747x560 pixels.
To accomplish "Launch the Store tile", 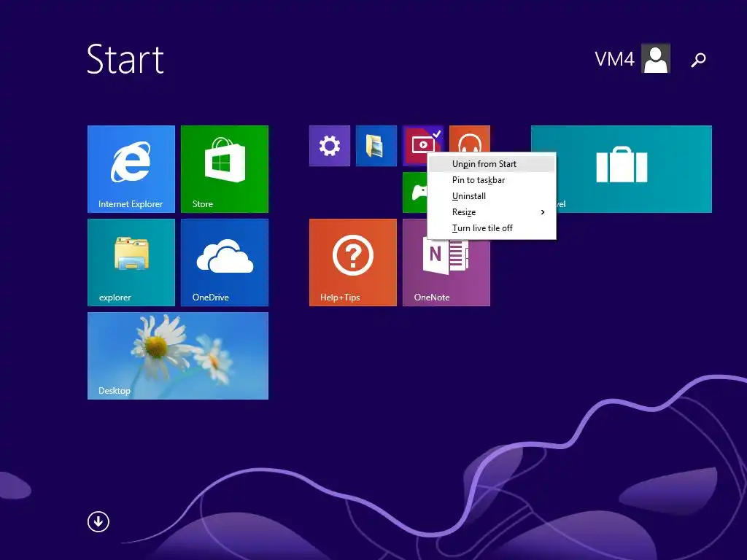I will [x=225, y=169].
